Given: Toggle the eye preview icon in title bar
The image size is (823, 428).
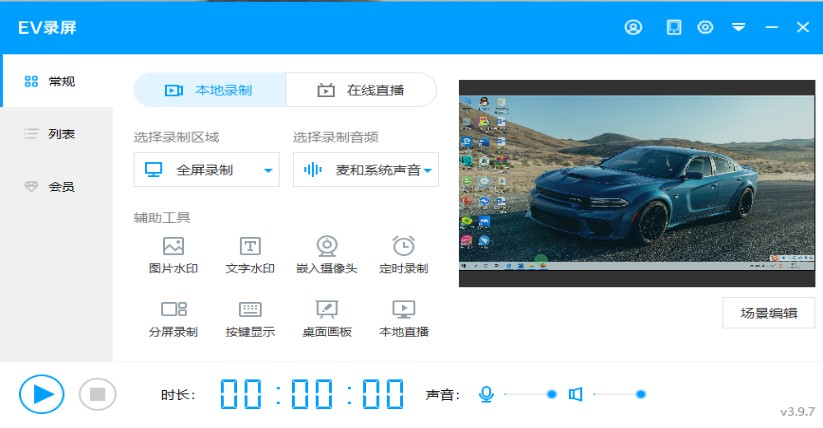Looking at the screenshot, I should pyautogui.click(x=705, y=27).
